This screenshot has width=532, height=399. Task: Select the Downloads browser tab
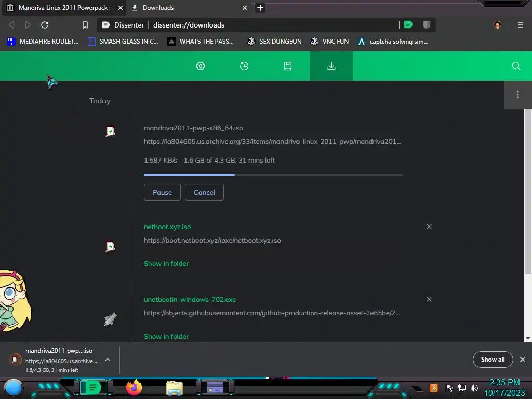click(x=190, y=8)
